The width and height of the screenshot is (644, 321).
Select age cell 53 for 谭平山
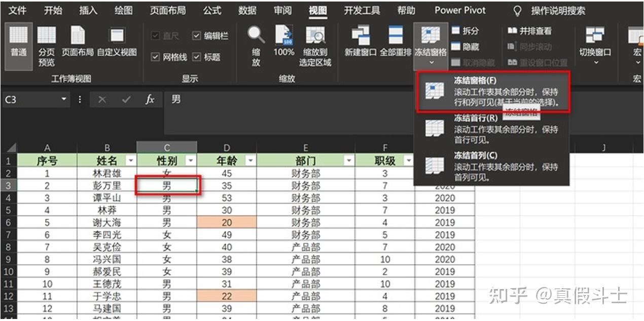tap(227, 198)
